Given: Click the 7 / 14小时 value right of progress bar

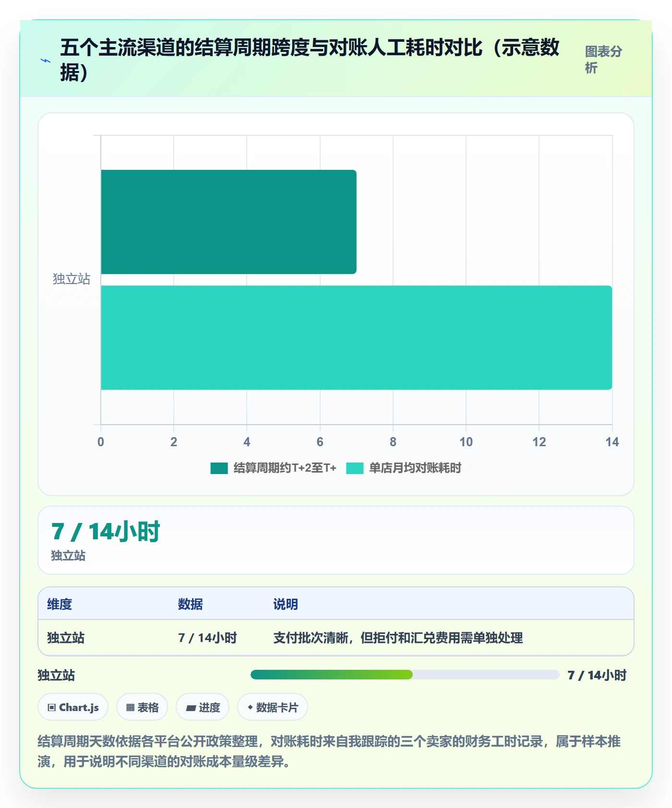Looking at the screenshot, I should (x=597, y=675).
